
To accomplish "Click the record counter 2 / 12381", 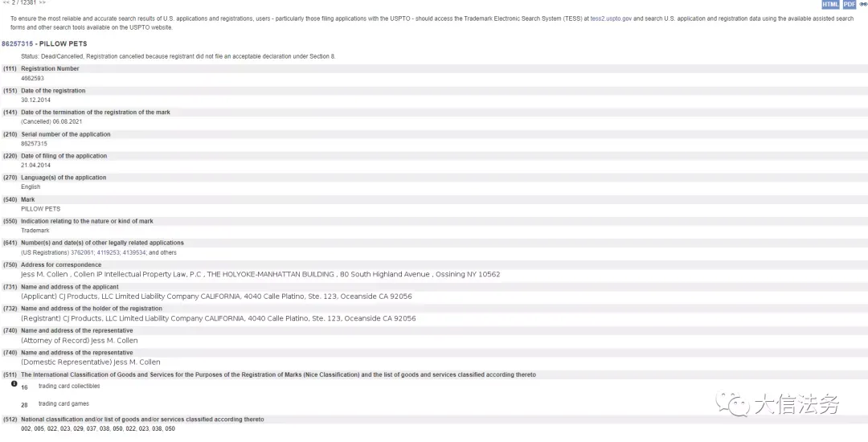I will 24,2.
